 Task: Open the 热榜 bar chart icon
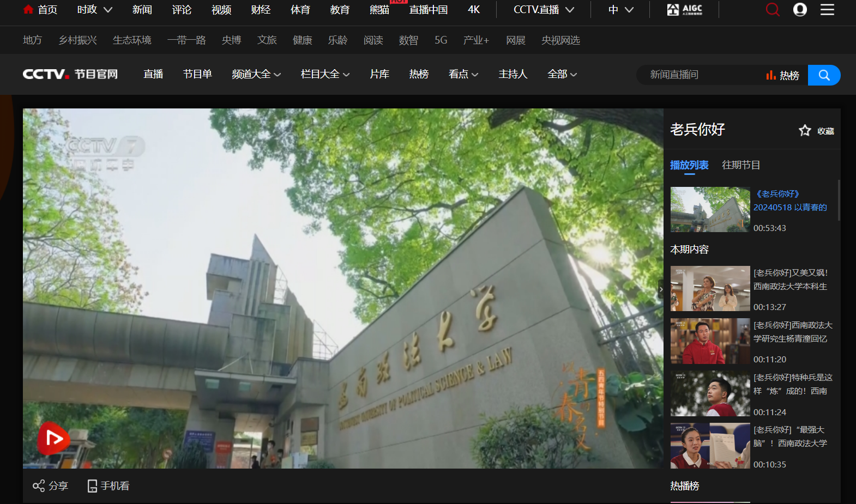click(x=770, y=75)
